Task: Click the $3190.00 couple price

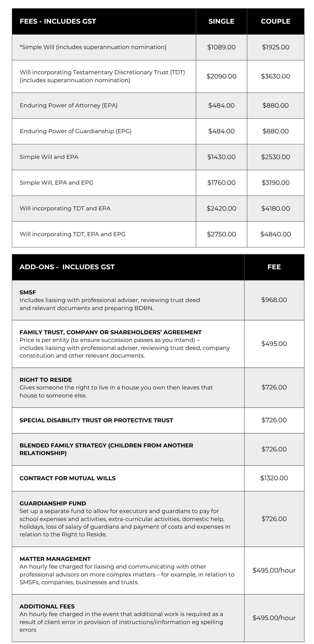Action: coord(275,183)
